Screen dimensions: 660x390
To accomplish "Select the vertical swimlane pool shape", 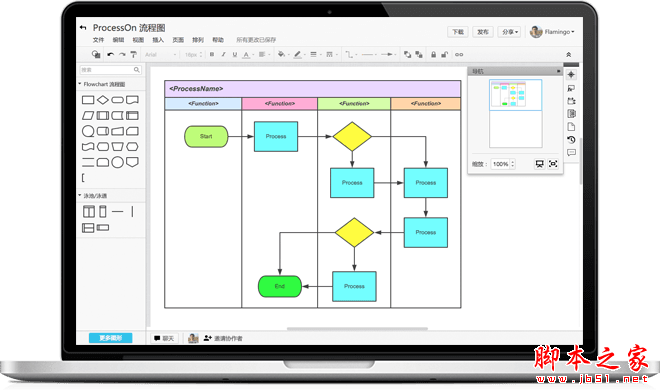I will click(x=89, y=212).
